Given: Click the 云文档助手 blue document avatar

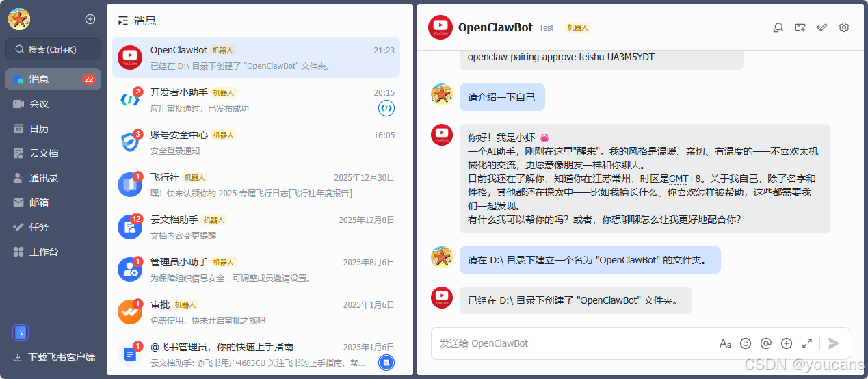Looking at the screenshot, I should (x=129, y=227).
